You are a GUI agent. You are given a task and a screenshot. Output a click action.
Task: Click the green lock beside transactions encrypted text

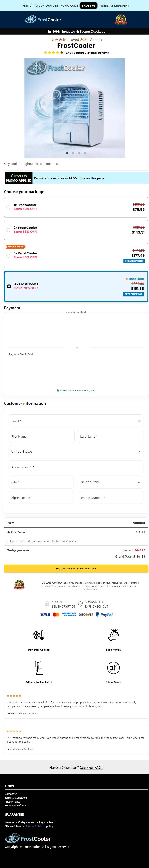coord(58,391)
